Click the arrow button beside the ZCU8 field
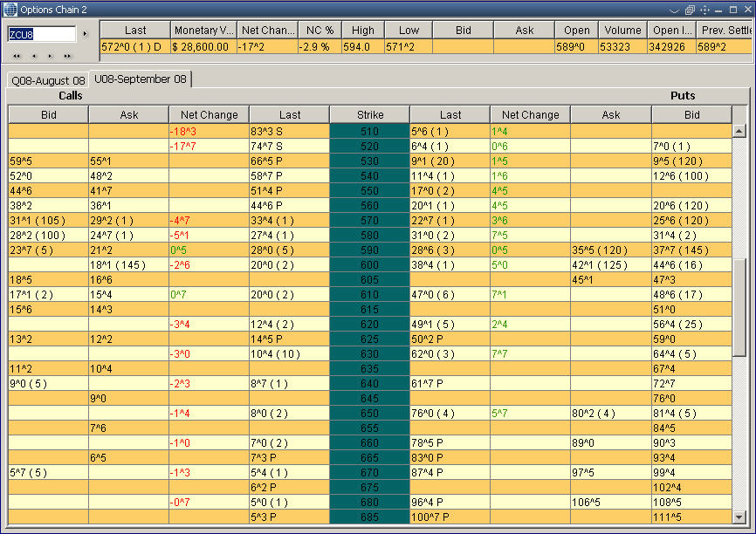 pos(85,34)
